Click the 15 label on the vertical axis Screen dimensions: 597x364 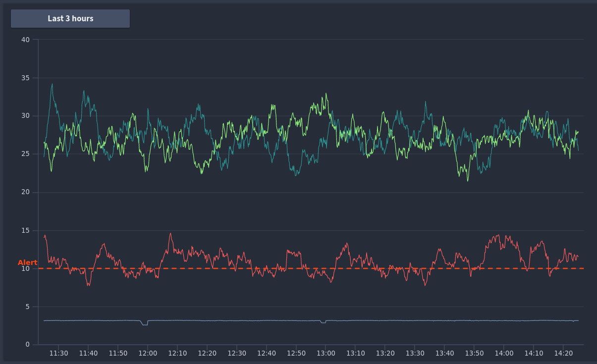(25, 230)
